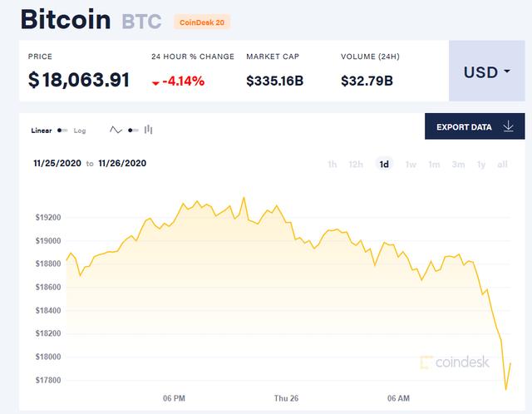This screenshot has height=414, width=532.
Task: Select the 1h time range
Action: tap(332, 164)
